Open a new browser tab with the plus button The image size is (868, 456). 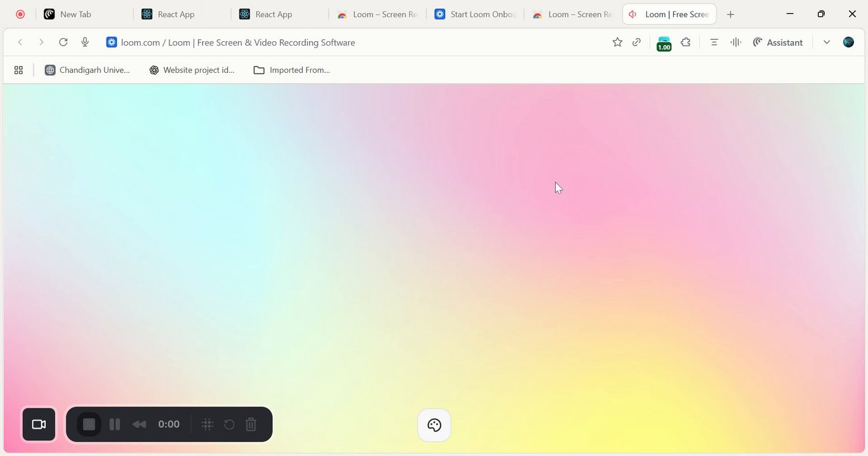pos(731,14)
